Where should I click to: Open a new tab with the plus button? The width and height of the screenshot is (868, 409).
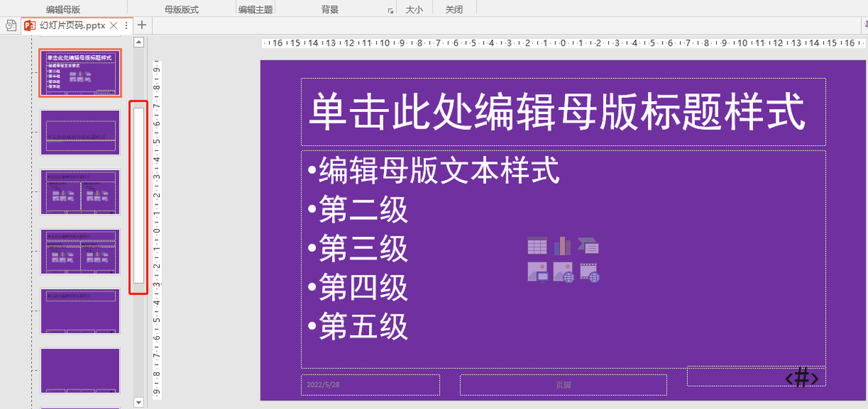click(x=142, y=25)
